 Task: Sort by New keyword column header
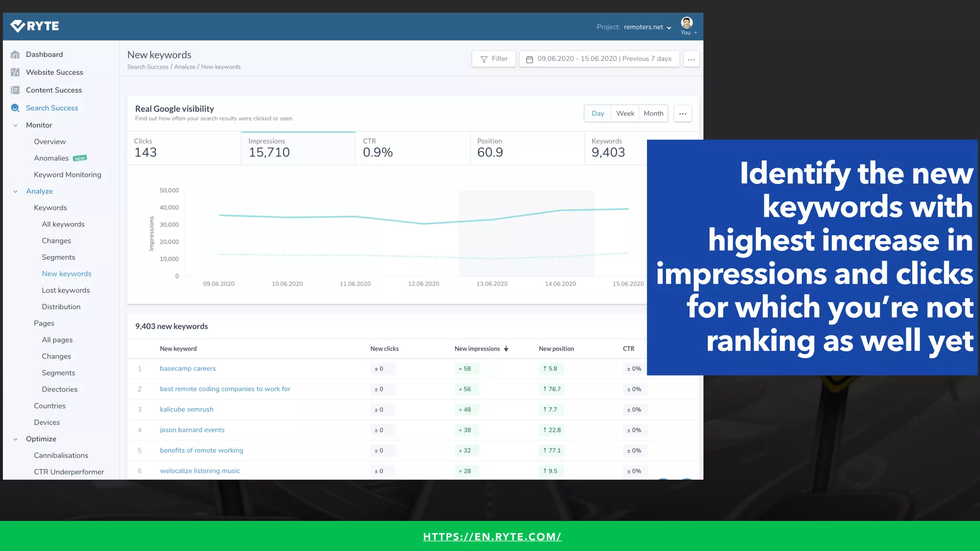[178, 349]
